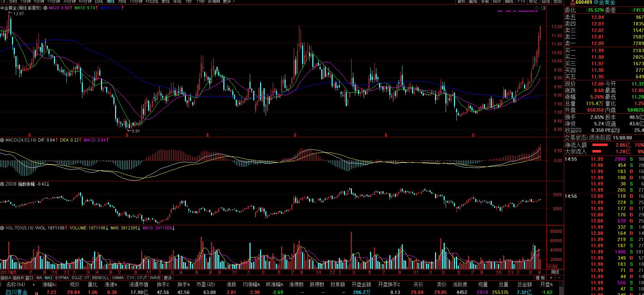Toggle the side panel icon near chart corner
The width and height of the screenshot is (644, 295).
point(543,8)
